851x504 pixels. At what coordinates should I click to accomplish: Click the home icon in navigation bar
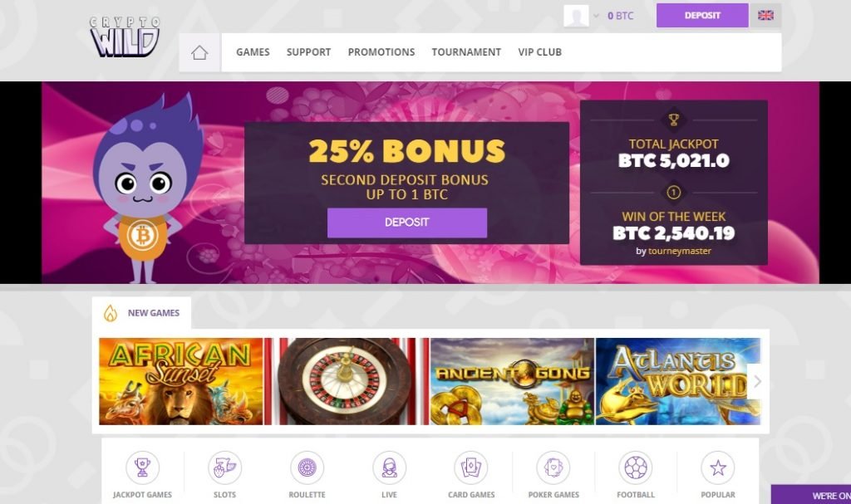pyautogui.click(x=199, y=52)
